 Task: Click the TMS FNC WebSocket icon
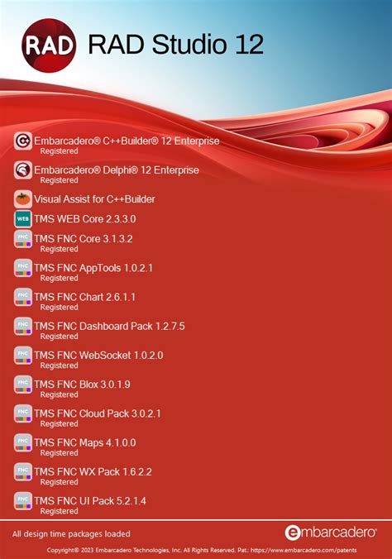coord(23,356)
